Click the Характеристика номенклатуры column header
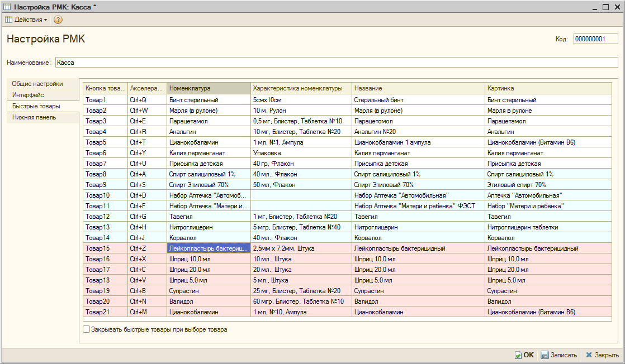Viewport: 625px width, 364px height. pos(301,88)
